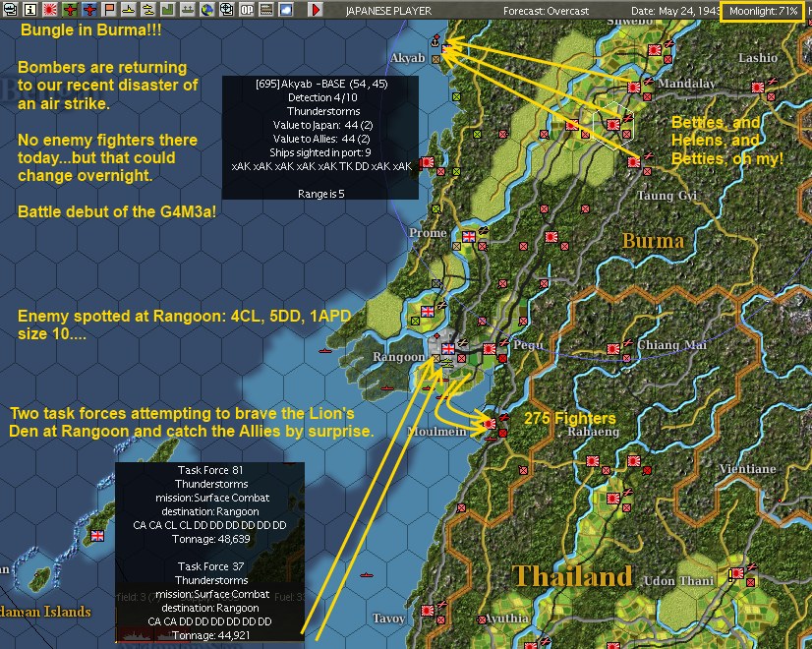Click the red play arrow to end turn
812x649 pixels.
point(315,9)
